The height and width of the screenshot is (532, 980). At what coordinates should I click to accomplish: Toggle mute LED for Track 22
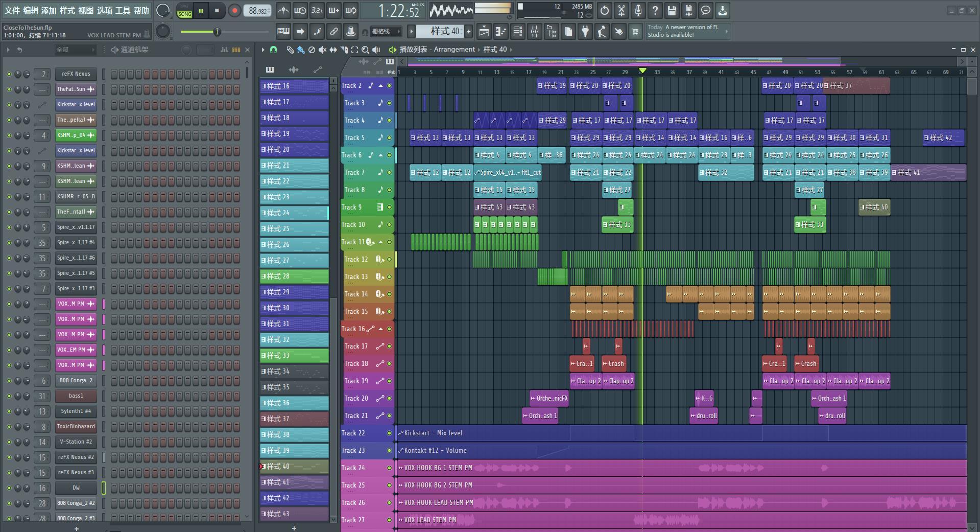tap(389, 433)
